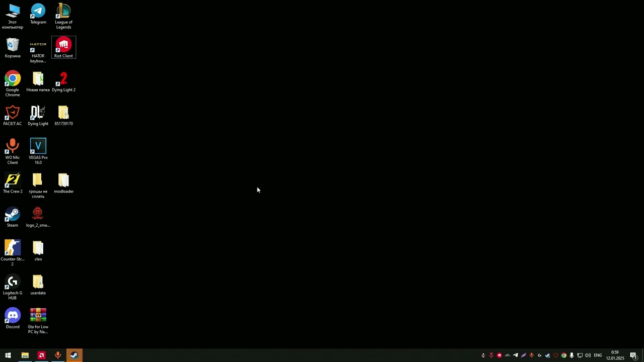This screenshot has height=362, width=644.
Task: Click the Steam tray icon
Action: click(x=547, y=355)
